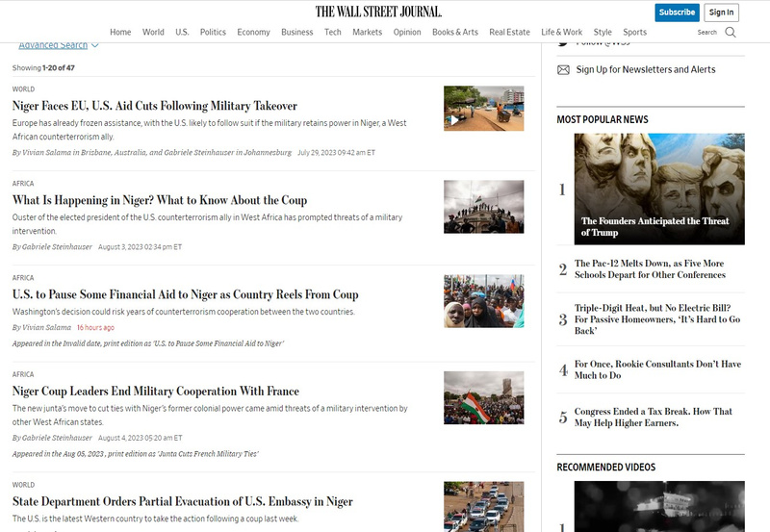Expand the Advanced Search chevron
The width and height of the screenshot is (770, 532).
pyautogui.click(x=94, y=45)
